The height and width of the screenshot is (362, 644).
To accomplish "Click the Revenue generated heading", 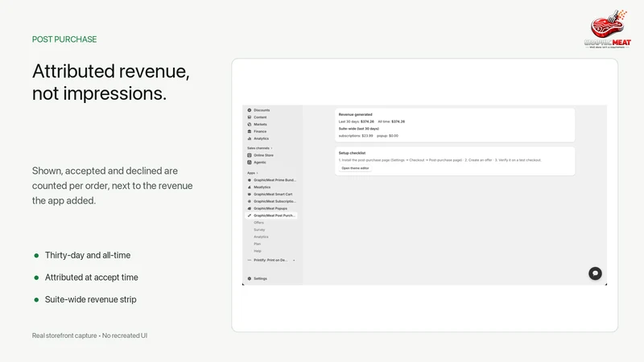I will pos(355,114).
